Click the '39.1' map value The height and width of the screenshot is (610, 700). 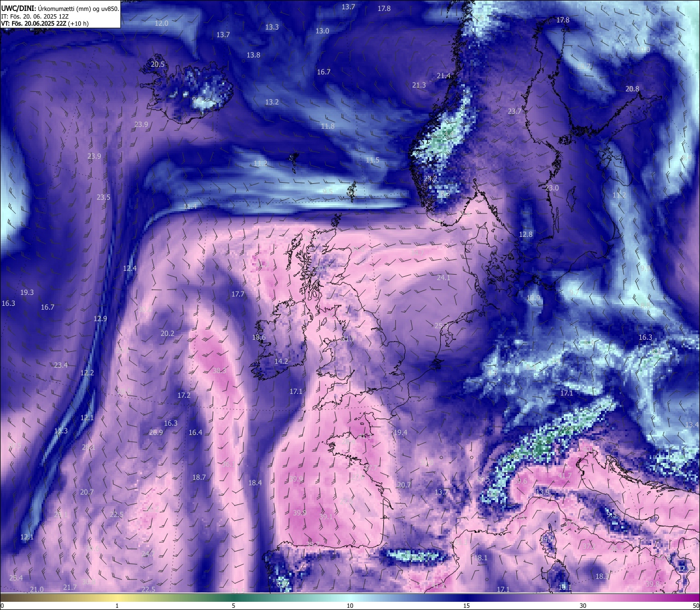pyautogui.click(x=326, y=516)
